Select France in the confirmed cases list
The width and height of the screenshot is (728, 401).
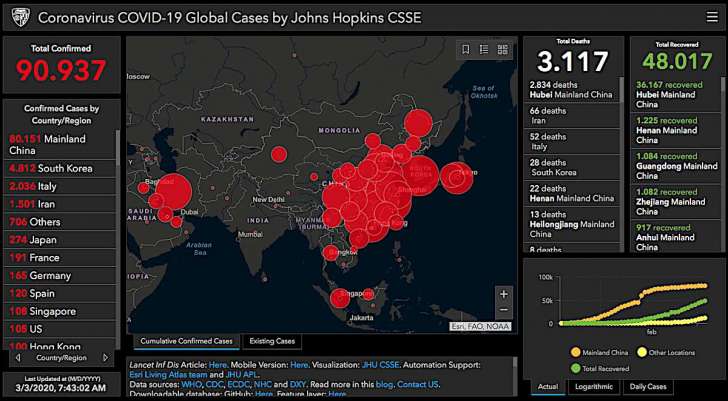tap(59, 258)
